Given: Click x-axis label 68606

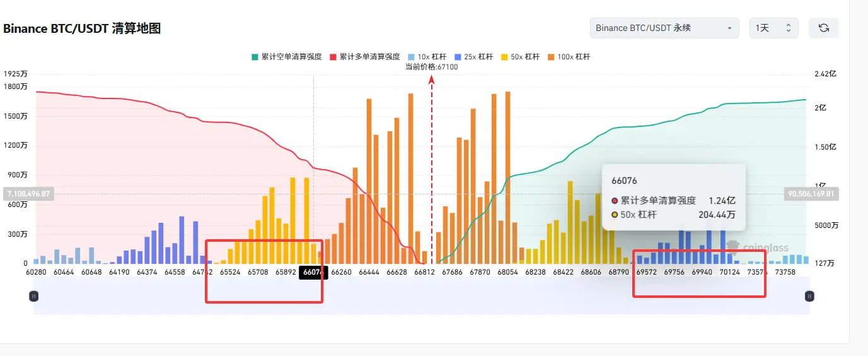Looking at the screenshot, I should [591, 272].
